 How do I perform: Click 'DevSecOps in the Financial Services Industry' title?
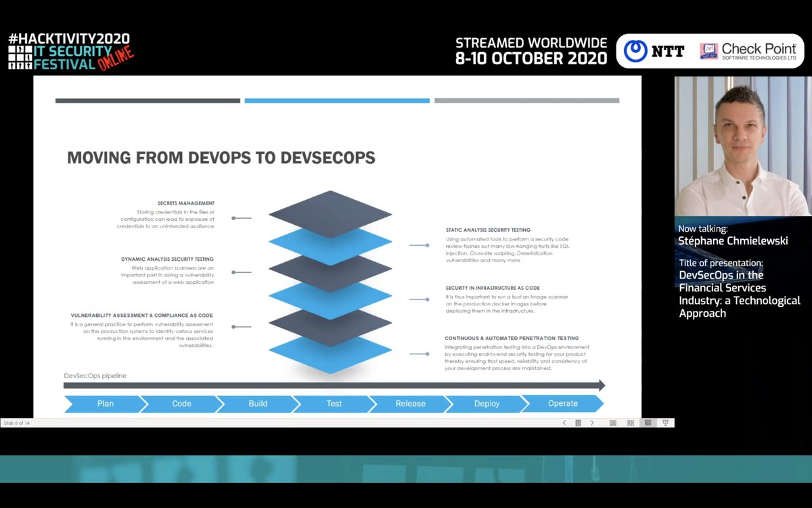click(739, 294)
